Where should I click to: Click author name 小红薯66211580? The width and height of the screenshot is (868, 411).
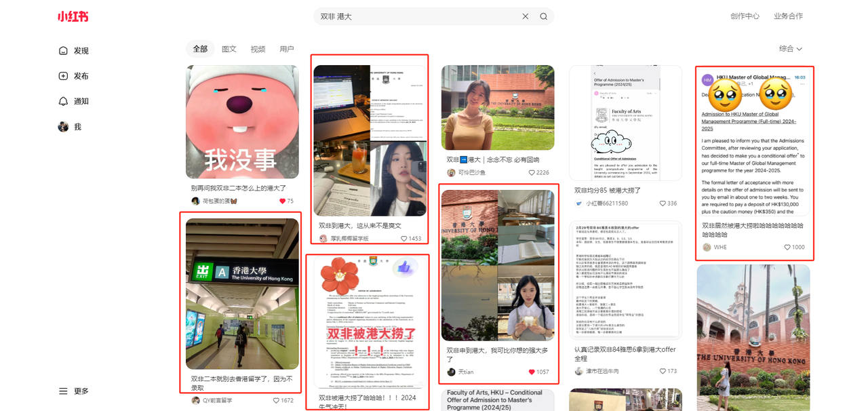point(607,203)
